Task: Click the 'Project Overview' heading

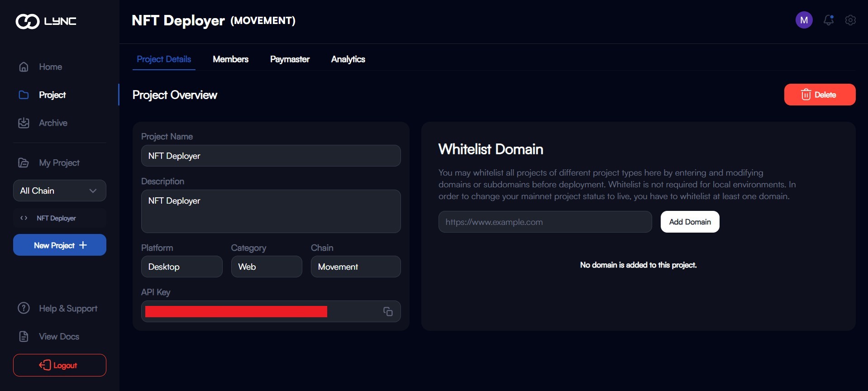Action: (175, 95)
